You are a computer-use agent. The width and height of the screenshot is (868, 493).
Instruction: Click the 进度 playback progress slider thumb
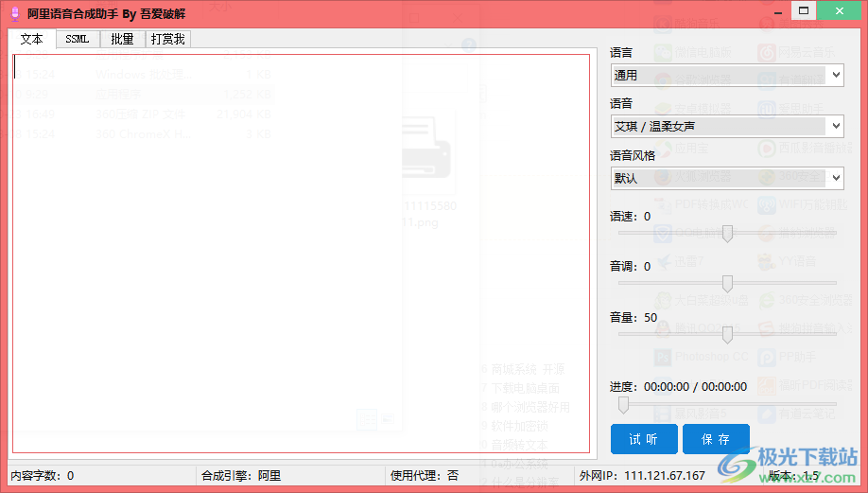[623, 405]
